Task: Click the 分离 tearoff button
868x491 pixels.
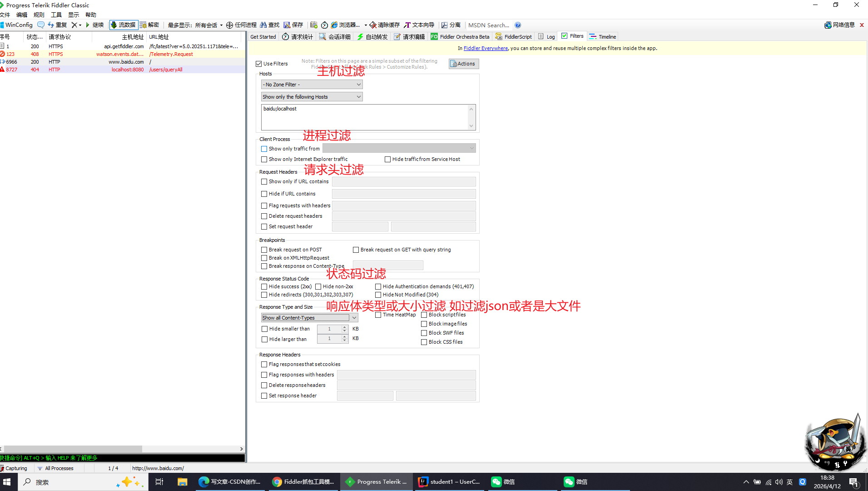Action: 451,25
